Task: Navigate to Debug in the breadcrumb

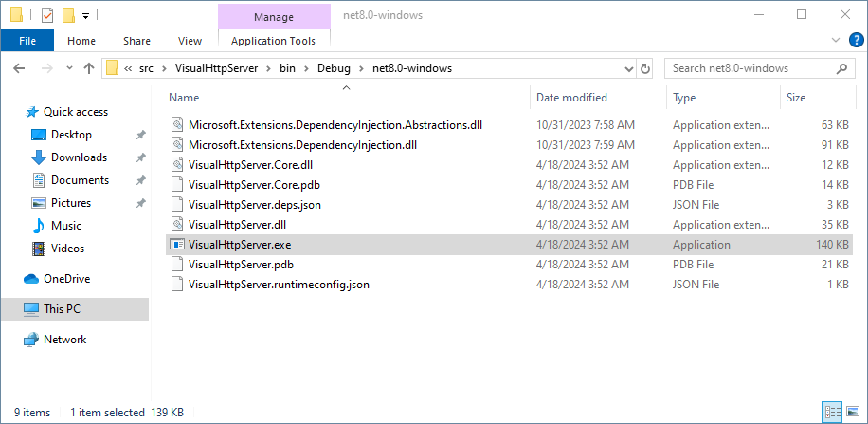Action: tap(334, 68)
